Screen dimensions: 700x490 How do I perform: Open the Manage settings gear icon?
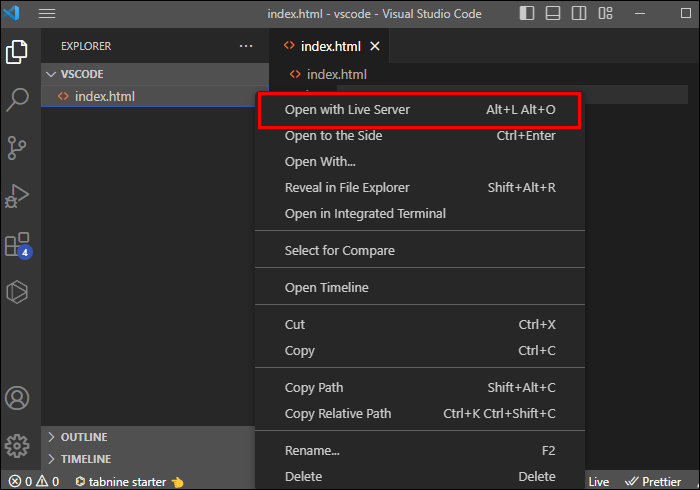[18, 445]
